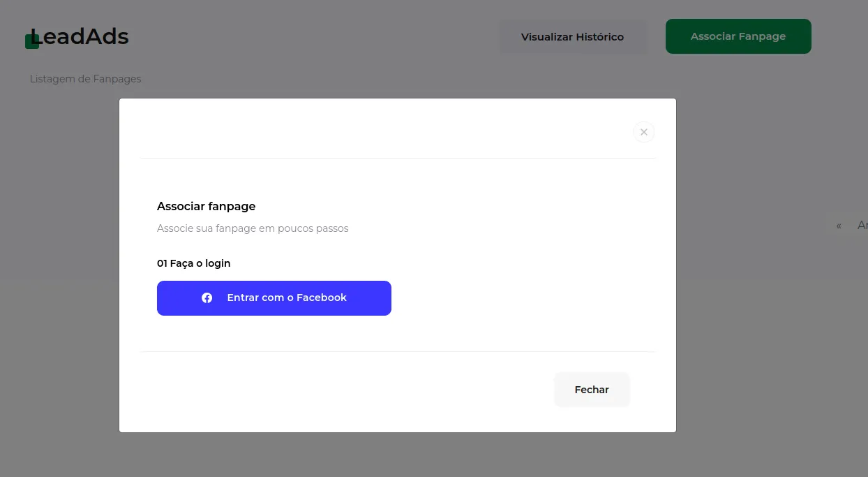Select 'Associar fanpage' heading text
The height and width of the screenshot is (477, 868).
(x=207, y=206)
